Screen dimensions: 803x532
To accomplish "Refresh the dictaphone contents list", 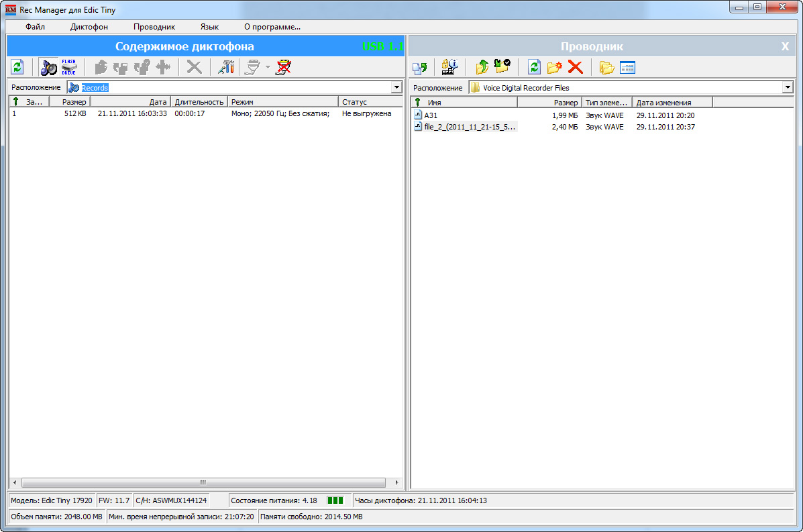I will (x=17, y=67).
